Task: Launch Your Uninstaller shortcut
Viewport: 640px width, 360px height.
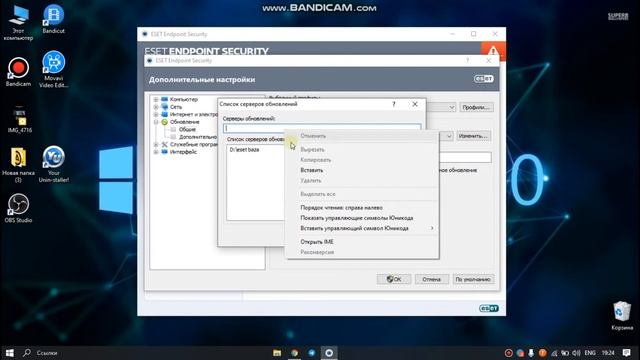Action: [53, 164]
